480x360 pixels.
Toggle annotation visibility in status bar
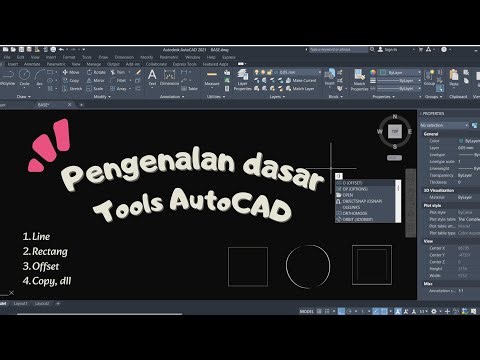click(x=398, y=311)
